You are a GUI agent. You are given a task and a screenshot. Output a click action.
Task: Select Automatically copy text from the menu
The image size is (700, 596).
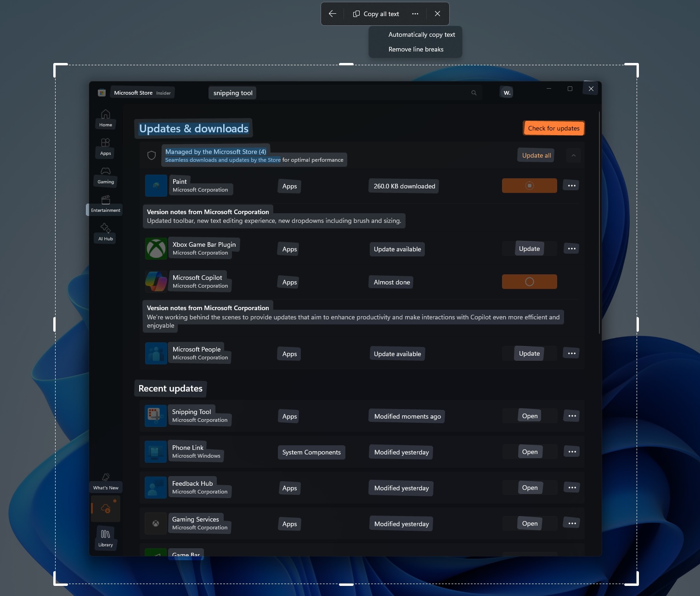point(421,34)
